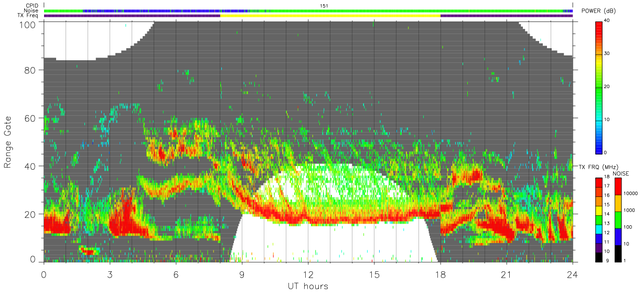Viewport: 644px width, 297px height.
Task: Click x-axis tick label 18
Action: (440, 274)
